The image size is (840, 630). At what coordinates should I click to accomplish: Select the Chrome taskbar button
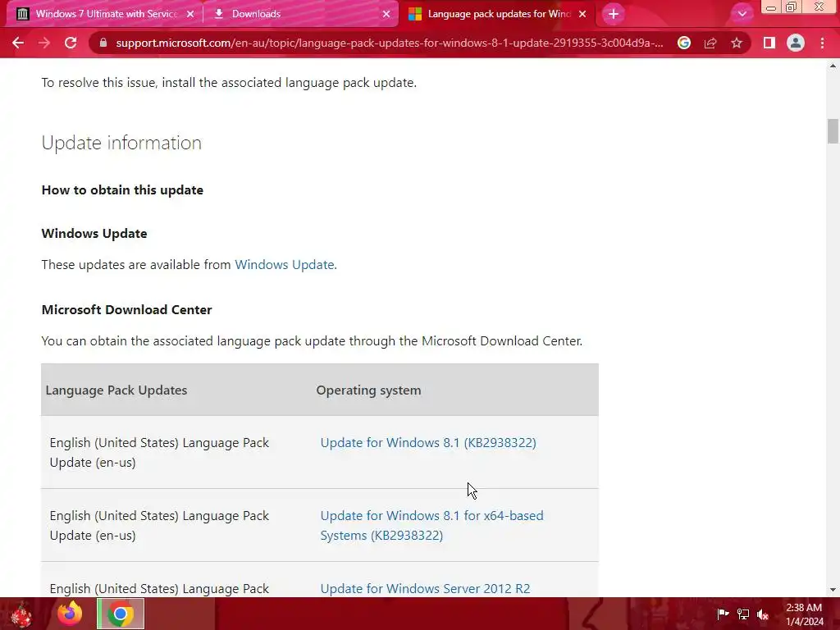121,614
